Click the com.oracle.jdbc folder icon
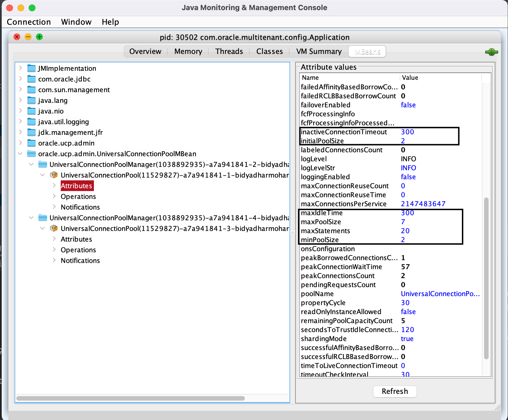Viewport: 508px width, 420px height. 31,79
